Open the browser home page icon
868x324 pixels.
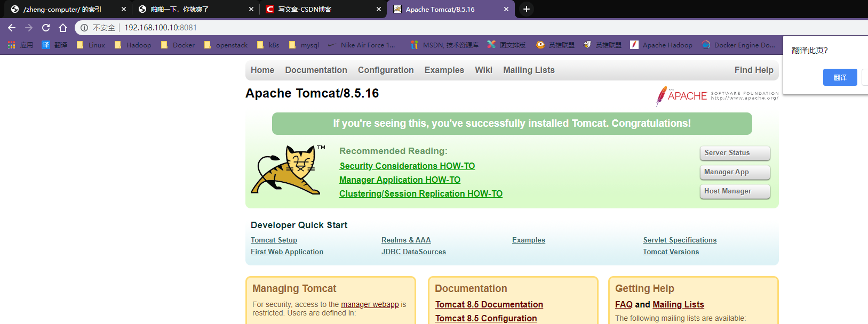point(63,28)
